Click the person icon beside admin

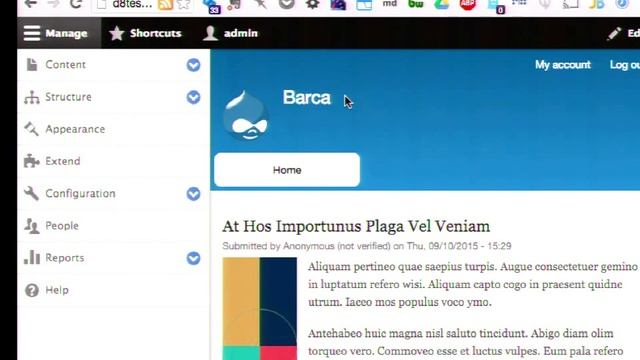(x=210, y=33)
